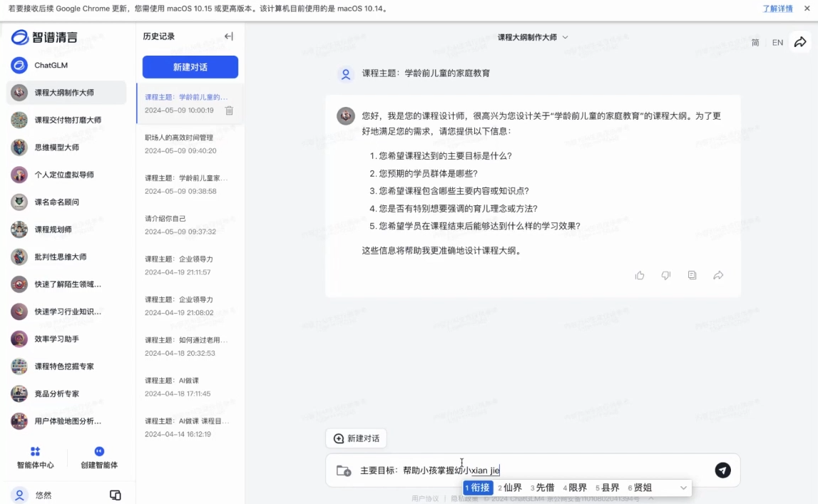Image resolution: width=818 pixels, height=504 pixels.
Task: Open the 思维模型大师 agent in the sidebar
Action: (x=57, y=148)
